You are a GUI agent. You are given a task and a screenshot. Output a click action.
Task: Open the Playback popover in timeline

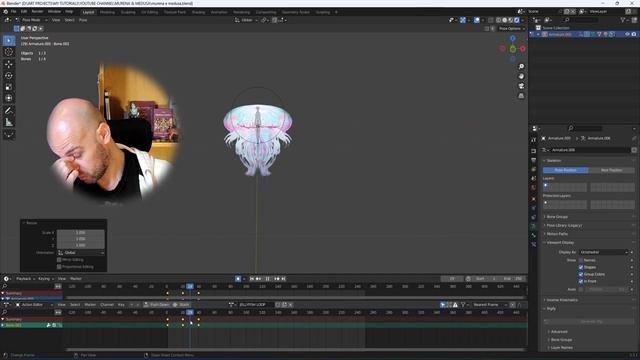click(x=24, y=279)
